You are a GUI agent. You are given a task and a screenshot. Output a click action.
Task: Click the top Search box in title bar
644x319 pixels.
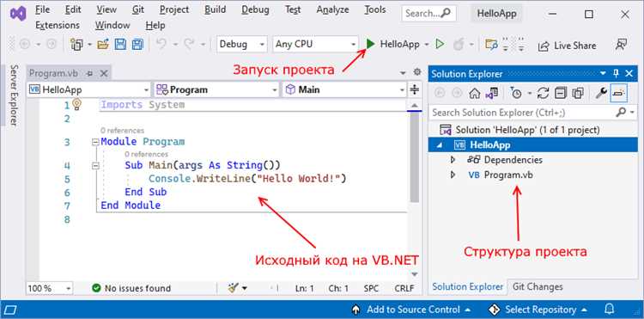coord(428,13)
